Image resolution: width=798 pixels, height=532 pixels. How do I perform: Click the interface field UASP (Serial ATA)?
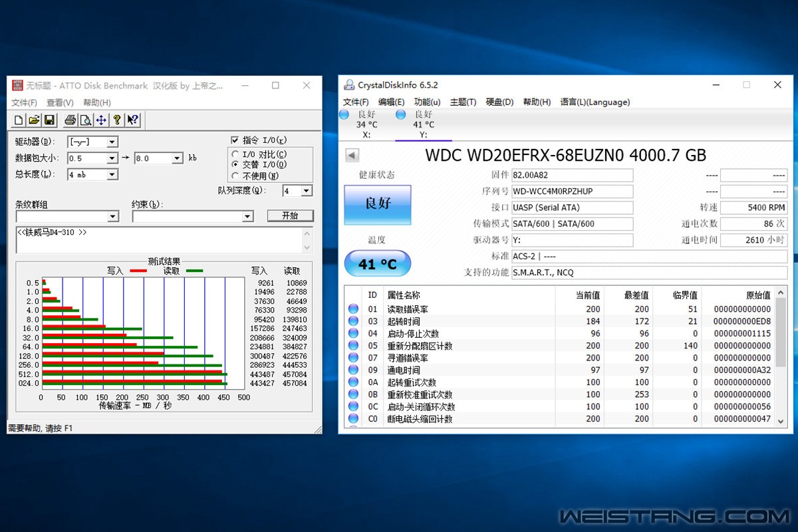pyautogui.click(x=572, y=207)
